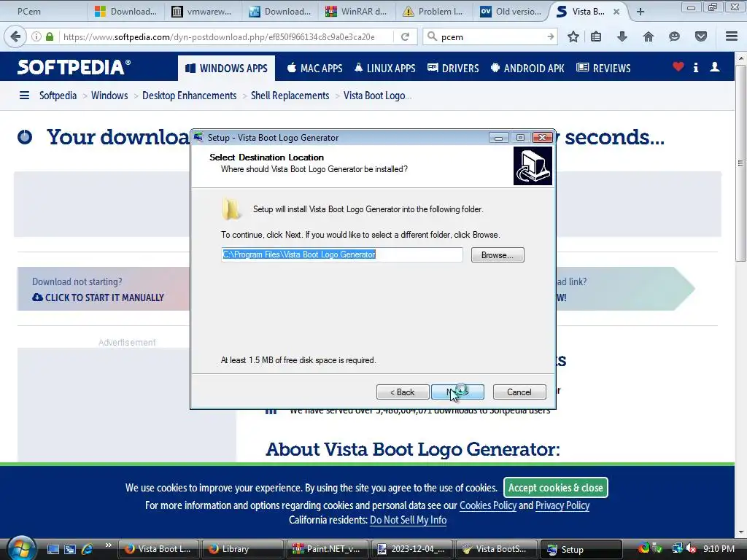747x560 pixels.
Task: Click the page vertical scrollbar thumb
Action: pos(740,163)
